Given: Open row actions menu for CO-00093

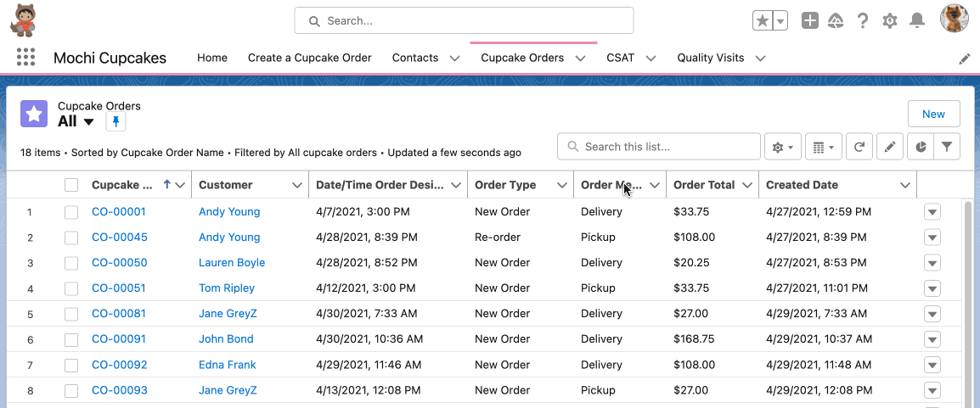Looking at the screenshot, I should tap(932, 390).
